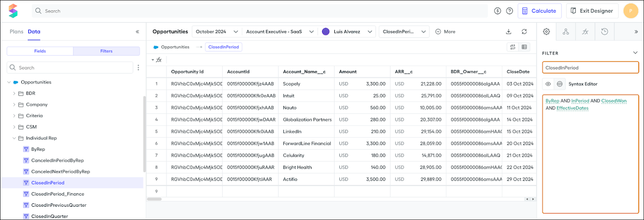Click the left panel vertical scrollbar

(x=144, y=134)
